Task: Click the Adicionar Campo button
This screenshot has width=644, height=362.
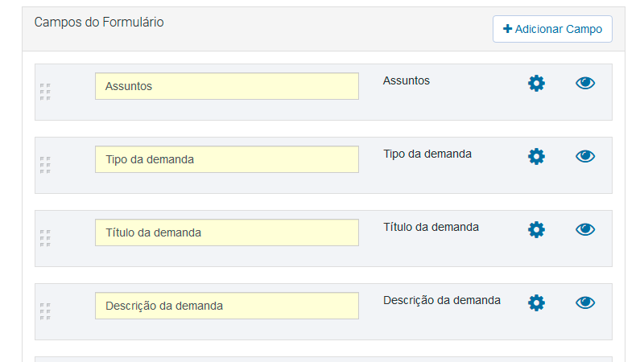Action: pos(552,29)
